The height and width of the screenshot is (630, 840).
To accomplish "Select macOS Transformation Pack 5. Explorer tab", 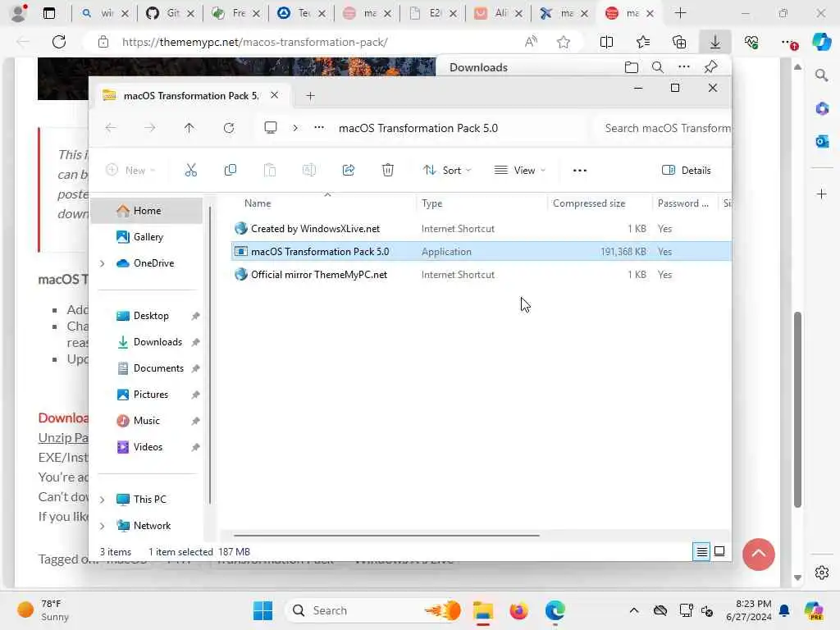I will click(191, 96).
